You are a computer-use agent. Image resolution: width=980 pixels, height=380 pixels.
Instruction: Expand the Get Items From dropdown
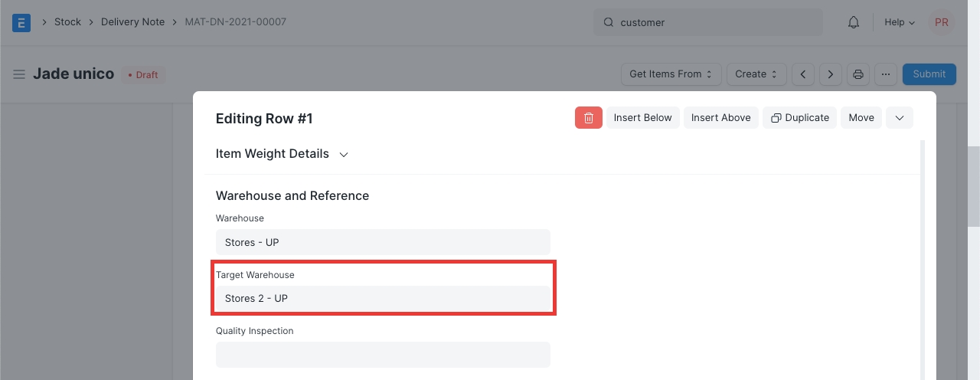(x=671, y=74)
